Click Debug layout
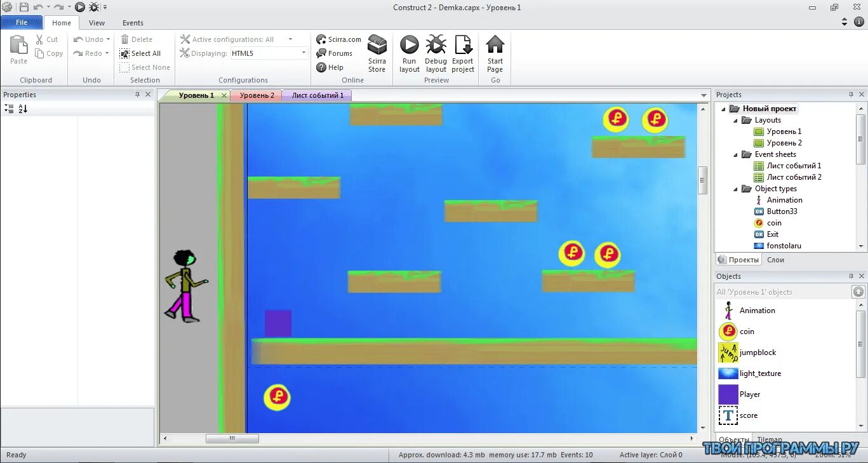 point(436,54)
